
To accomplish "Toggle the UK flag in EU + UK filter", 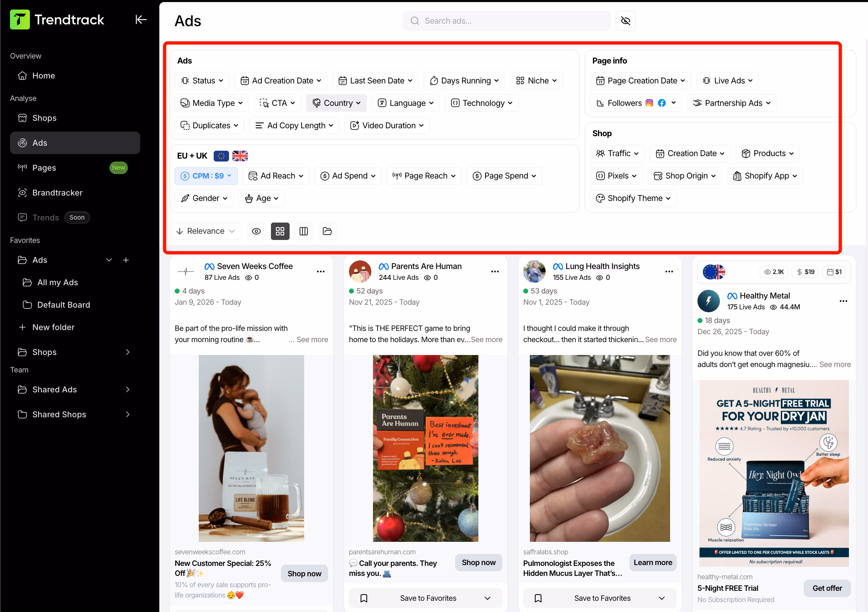I will click(x=240, y=156).
